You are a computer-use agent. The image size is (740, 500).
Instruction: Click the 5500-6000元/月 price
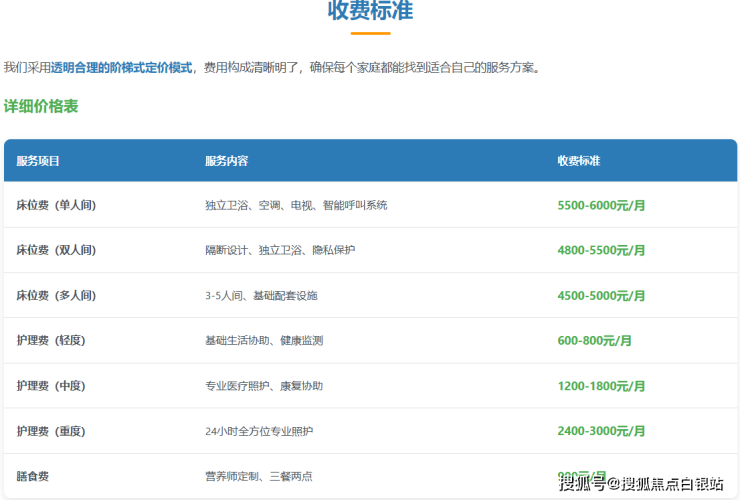[x=601, y=205]
